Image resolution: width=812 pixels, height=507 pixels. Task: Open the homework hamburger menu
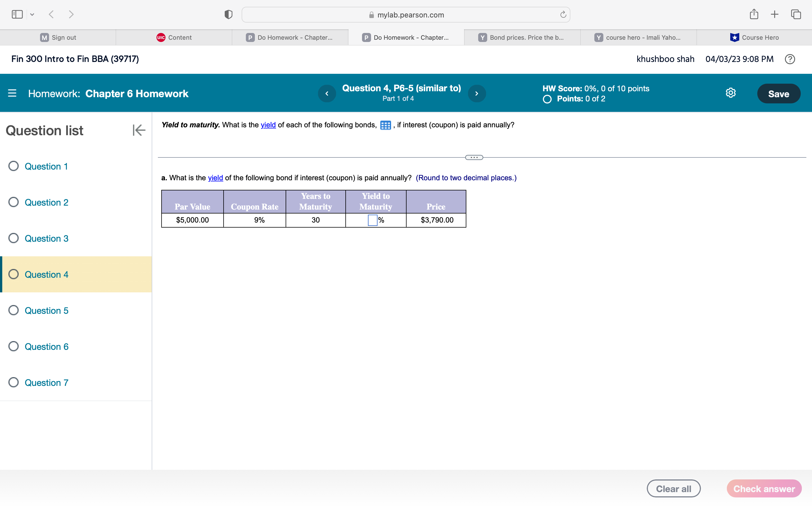click(12, 93)
